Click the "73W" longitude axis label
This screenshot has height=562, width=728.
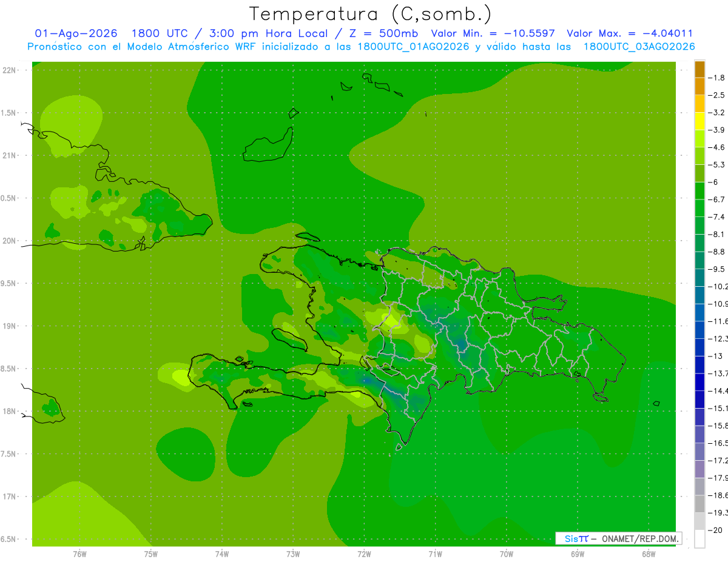point(293,554)
